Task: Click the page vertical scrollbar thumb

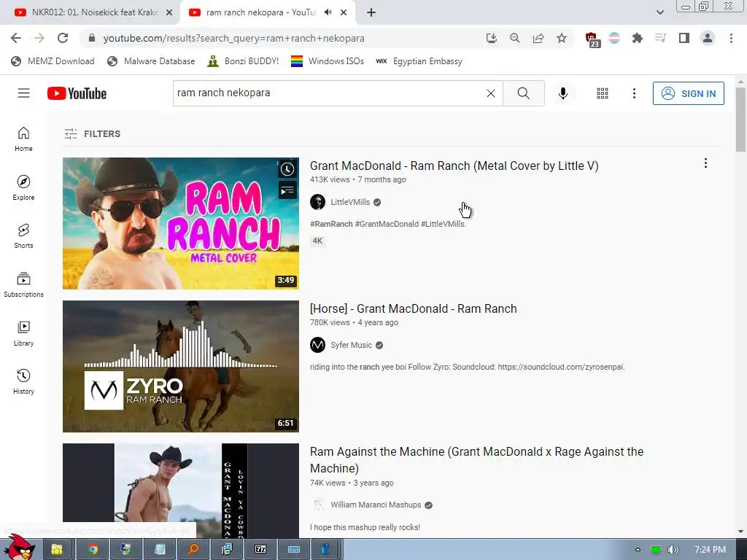Action: coord(740,119)
